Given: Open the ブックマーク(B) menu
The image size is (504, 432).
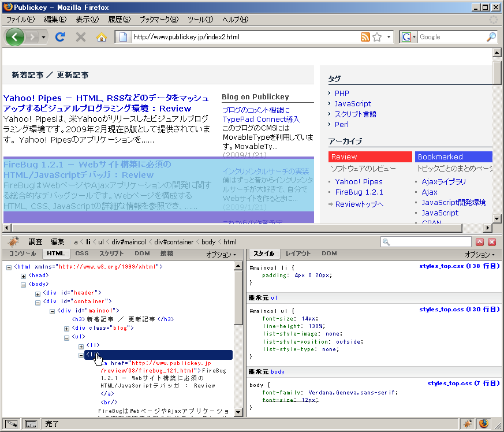Looking at the screenshot, I should (x=159, y=20).
